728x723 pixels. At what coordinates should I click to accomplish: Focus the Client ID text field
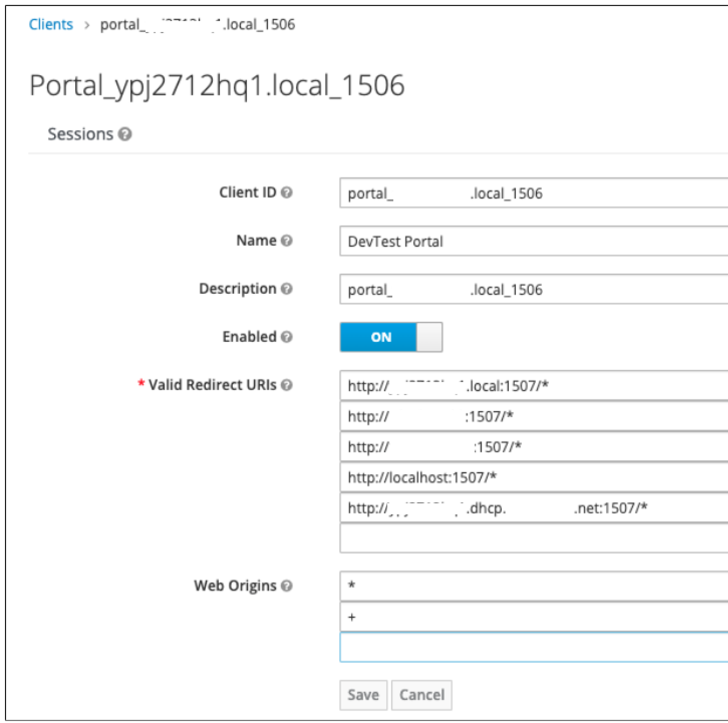[x=533, y=193]
